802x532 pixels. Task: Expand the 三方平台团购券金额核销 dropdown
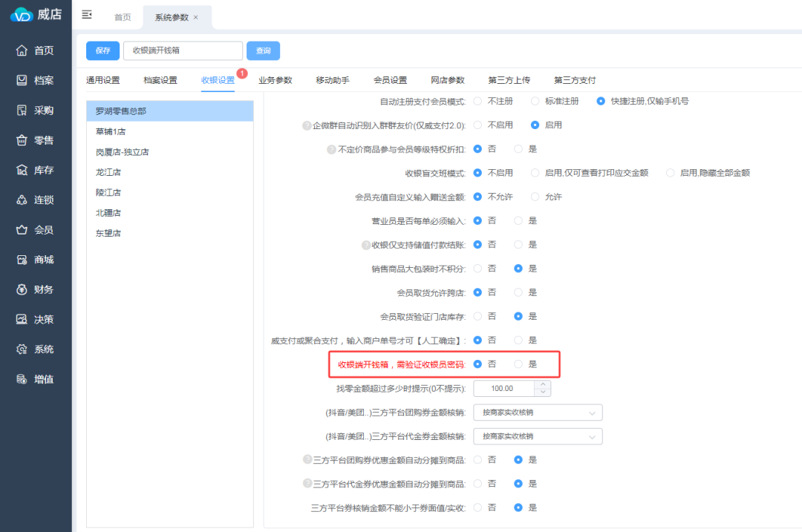click(x=537, y=413)
